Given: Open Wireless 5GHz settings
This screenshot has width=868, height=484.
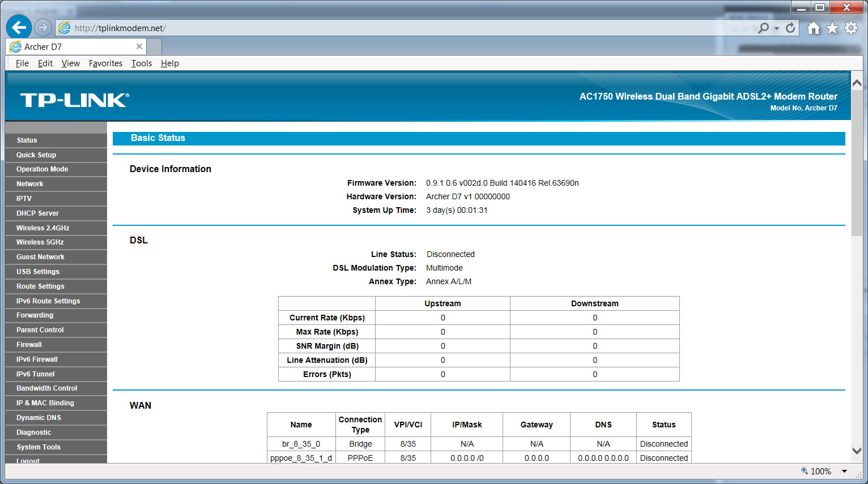Looking at the screenshot, I should pos(56,242).
